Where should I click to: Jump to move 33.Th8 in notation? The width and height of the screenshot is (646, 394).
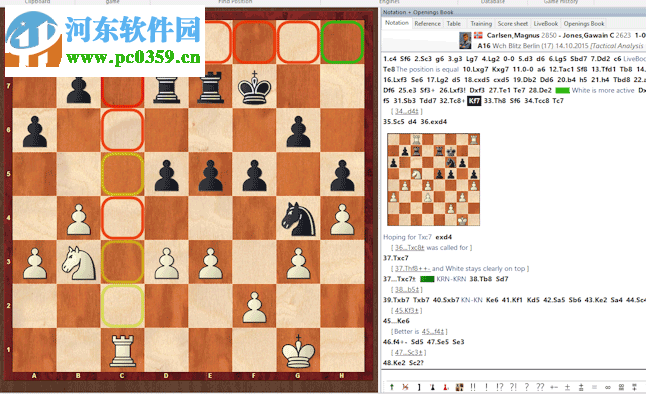495,101
